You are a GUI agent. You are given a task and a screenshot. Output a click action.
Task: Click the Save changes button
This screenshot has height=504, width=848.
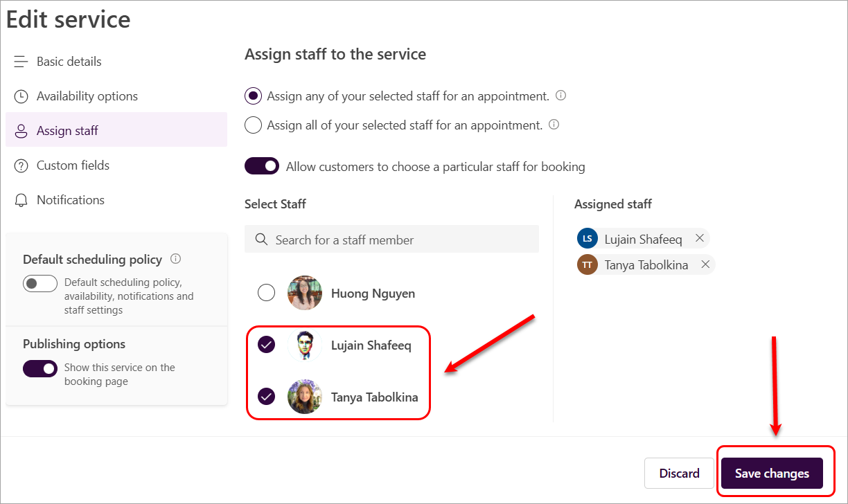tap(772, 474)
